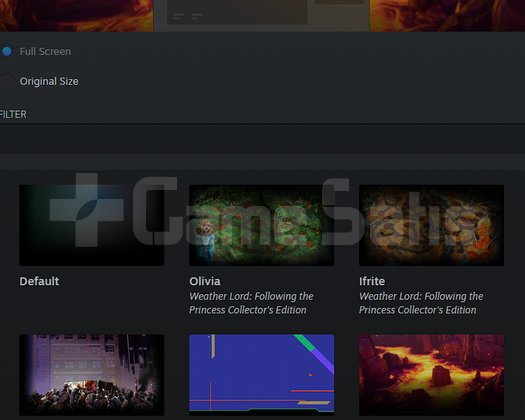Select the Full Screen radio option
The height and width of the screenshot is (420, 525).
point(7,52)
